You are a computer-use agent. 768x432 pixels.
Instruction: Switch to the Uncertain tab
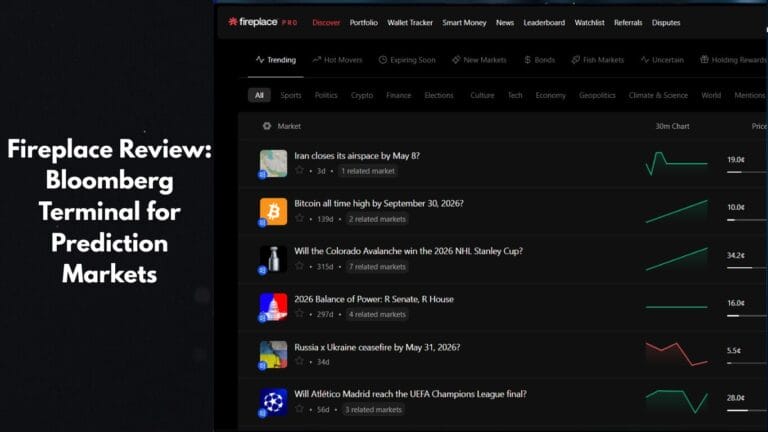(x=662, y=60)
